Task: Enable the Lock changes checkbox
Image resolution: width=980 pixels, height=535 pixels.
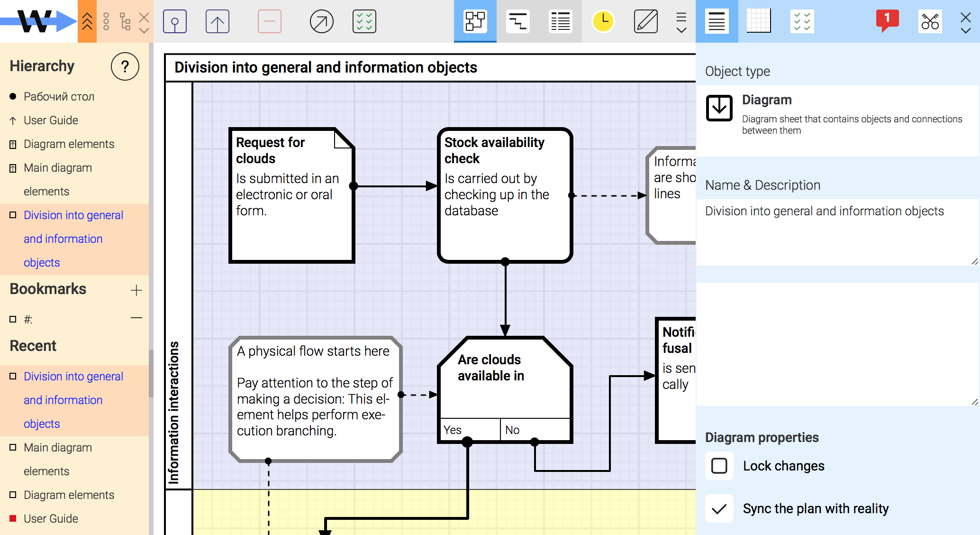Action: click(719, 466)
